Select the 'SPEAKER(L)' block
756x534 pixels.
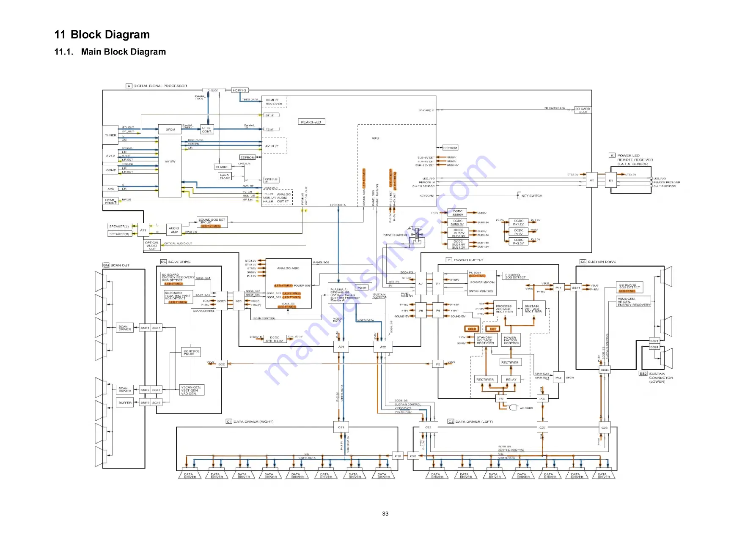pos(119,226)
